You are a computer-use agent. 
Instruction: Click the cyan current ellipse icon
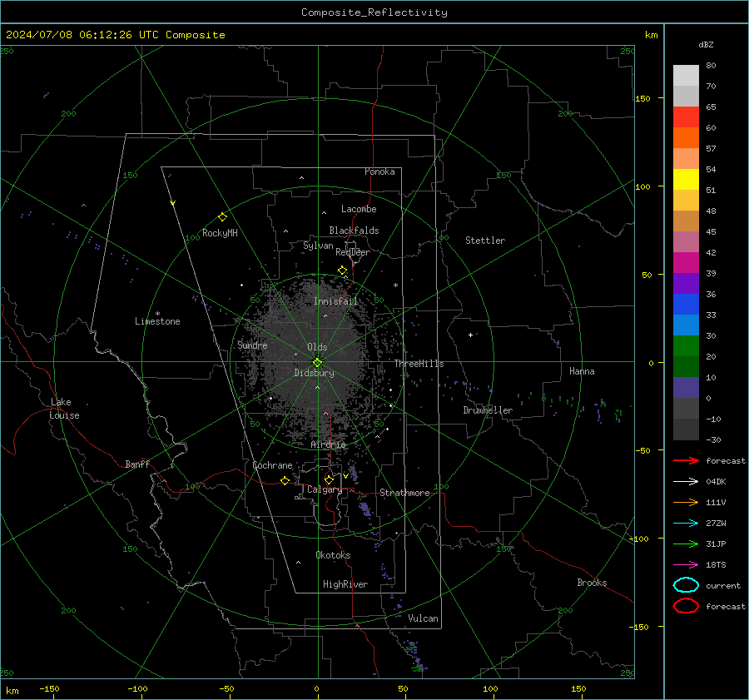tap(686, 585)
